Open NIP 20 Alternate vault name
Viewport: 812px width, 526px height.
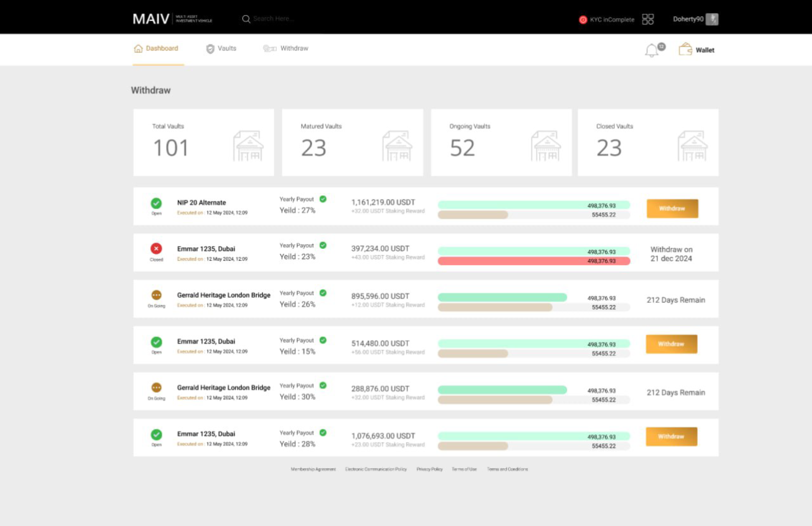[x=201, y=203]
